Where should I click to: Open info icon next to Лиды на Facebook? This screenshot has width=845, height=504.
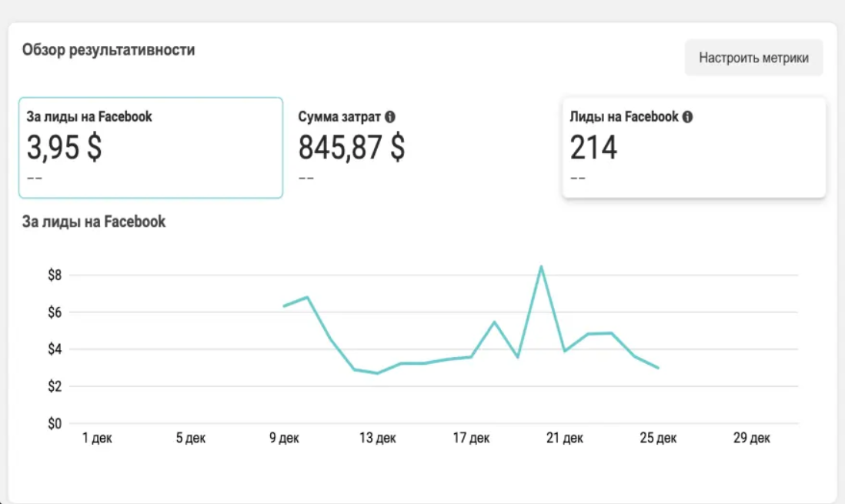tap(688, 116)
